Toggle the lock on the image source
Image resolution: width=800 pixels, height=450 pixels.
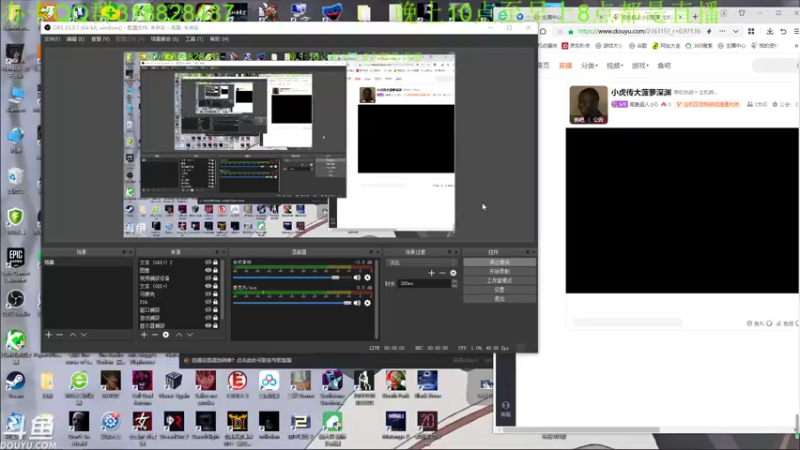[215, 270]
